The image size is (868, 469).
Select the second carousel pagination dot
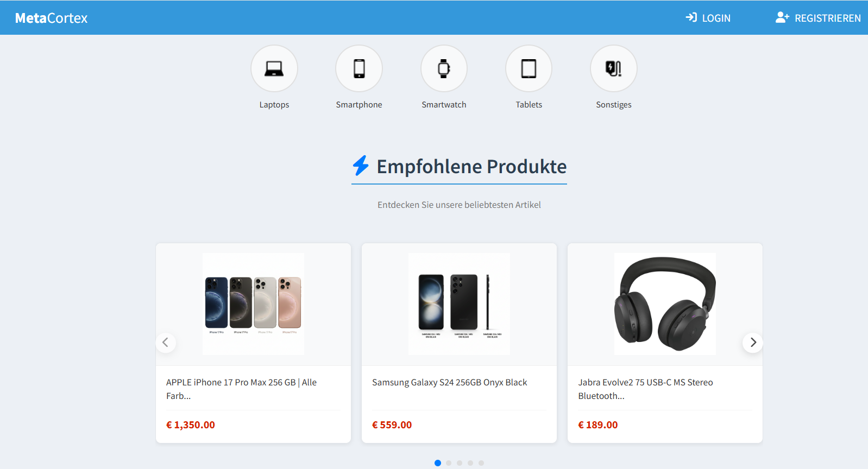449,463
